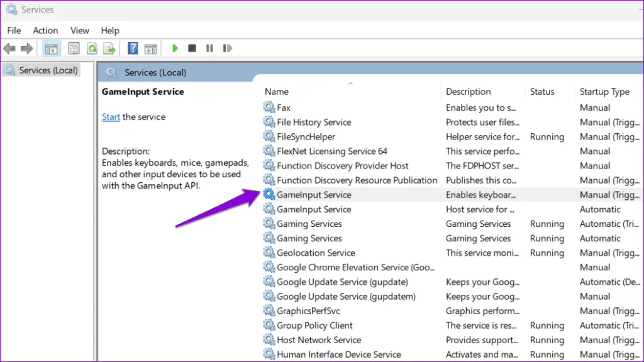The width and height of the screenshot is (644, 362).
Task: Select the Geolocation Service row
Action: [316, 253]
